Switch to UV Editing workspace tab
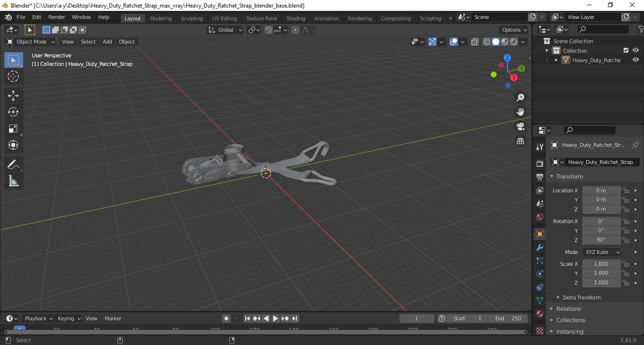This screenshot has width=644, height=345. [x=224, y=18]
